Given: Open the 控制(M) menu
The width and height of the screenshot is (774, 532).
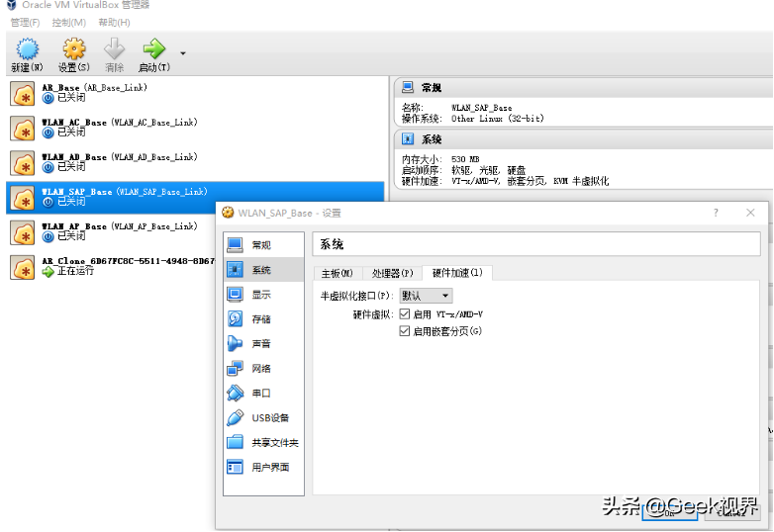Looking at the screenshot, I should [x=69, y=23].
